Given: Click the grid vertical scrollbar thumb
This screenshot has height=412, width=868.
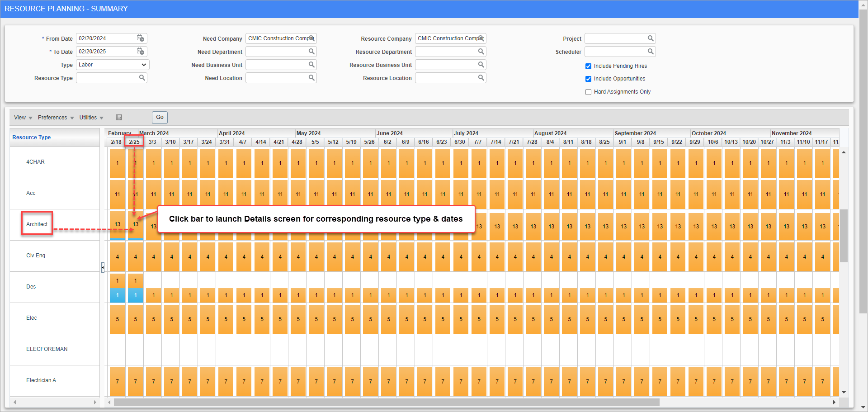Looking at the screenshot, I should [844, 236].
